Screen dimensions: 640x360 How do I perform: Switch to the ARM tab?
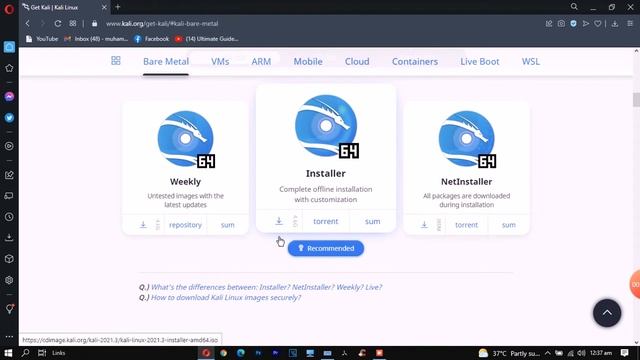261,62
